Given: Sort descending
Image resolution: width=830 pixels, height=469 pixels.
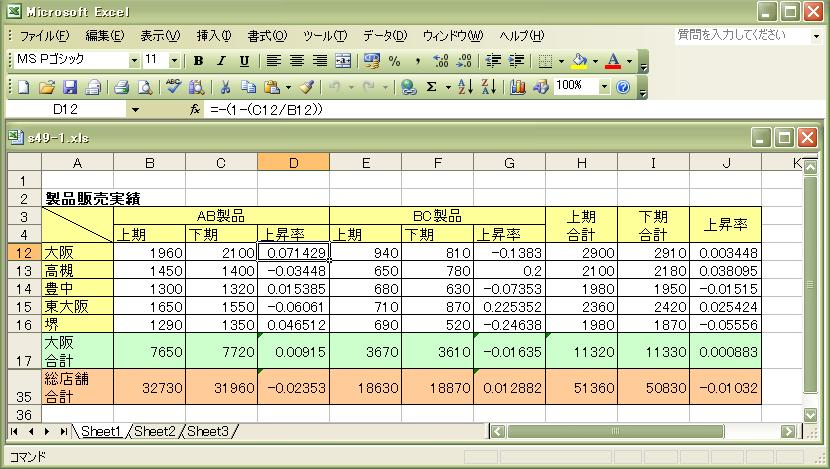Looking at the screenshot, I should point(489,87).
